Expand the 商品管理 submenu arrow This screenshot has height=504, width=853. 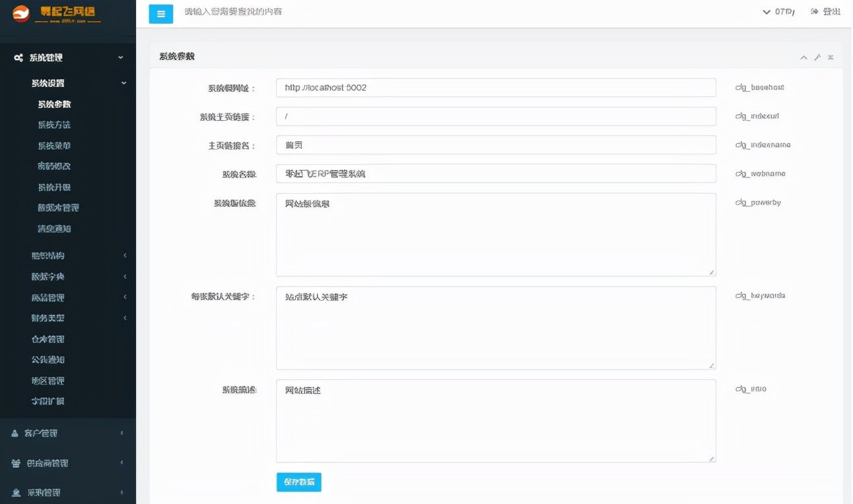125,298
